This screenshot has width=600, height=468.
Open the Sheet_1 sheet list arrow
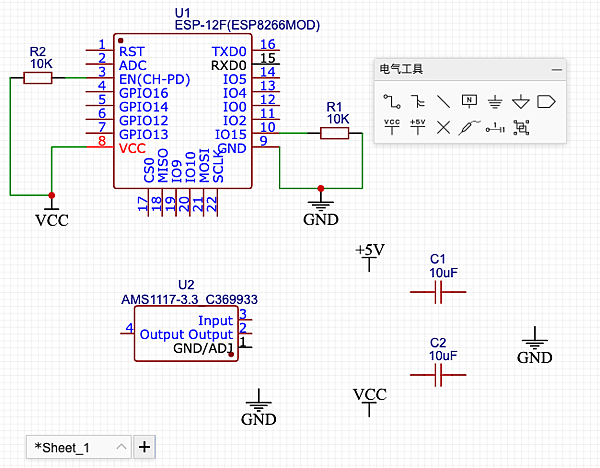[x=121, y=447]
